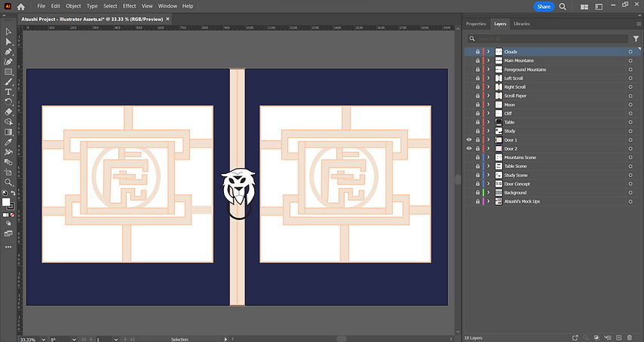
Task: Select the Eraser tool
Action: click(x=8, y=111)
